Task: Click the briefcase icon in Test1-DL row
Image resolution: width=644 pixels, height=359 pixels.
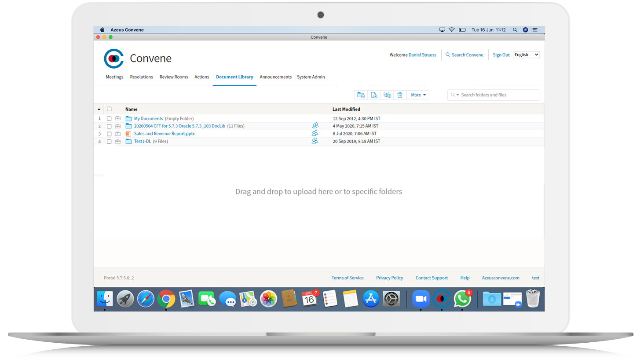Action: pos(118,141)
